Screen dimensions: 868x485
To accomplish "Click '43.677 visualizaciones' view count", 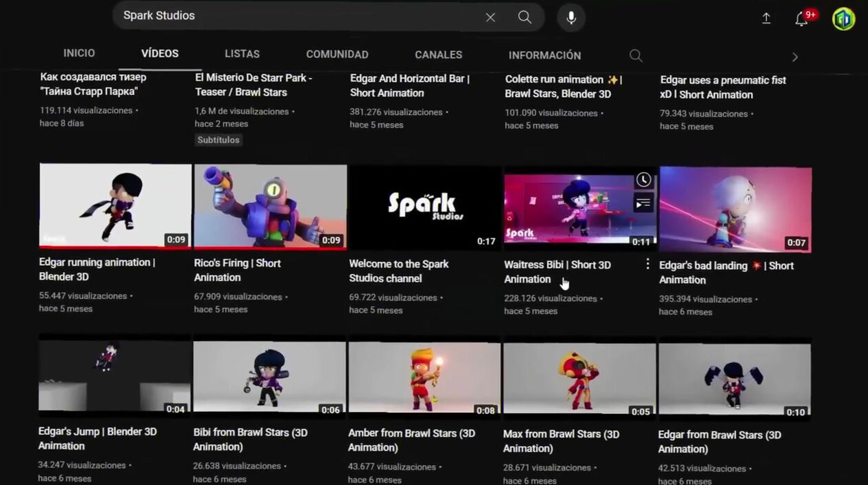I will point(392,467).
